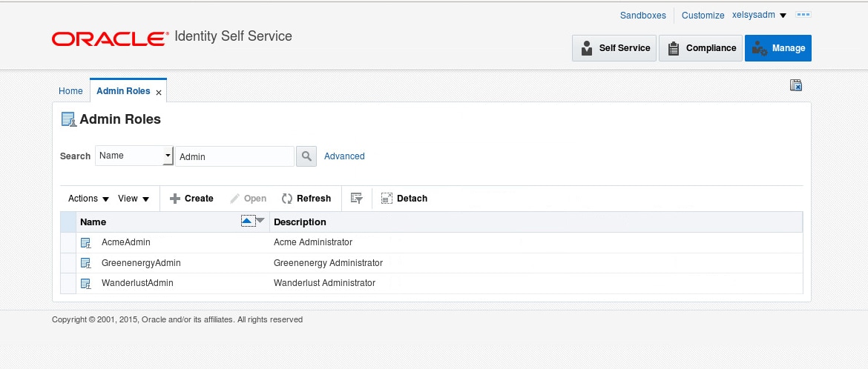Open the Advanced search link

[x=344, y=156]
